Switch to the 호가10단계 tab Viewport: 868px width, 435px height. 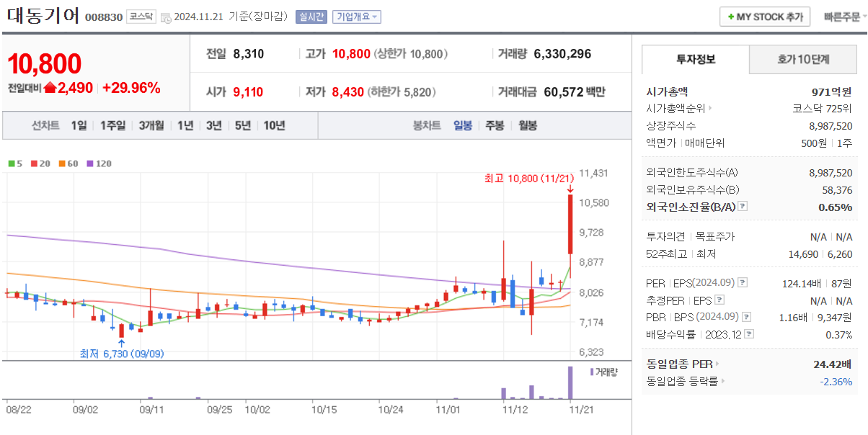click(803, 59)
